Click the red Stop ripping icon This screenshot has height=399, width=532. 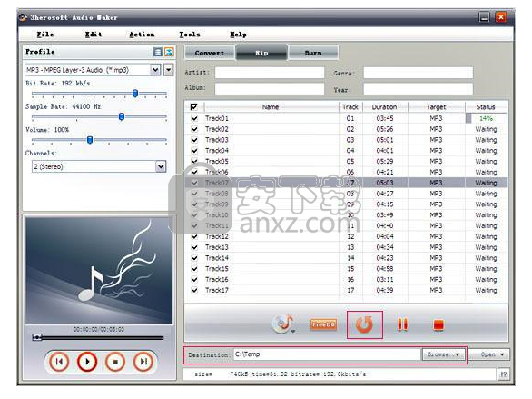point(438,325)
